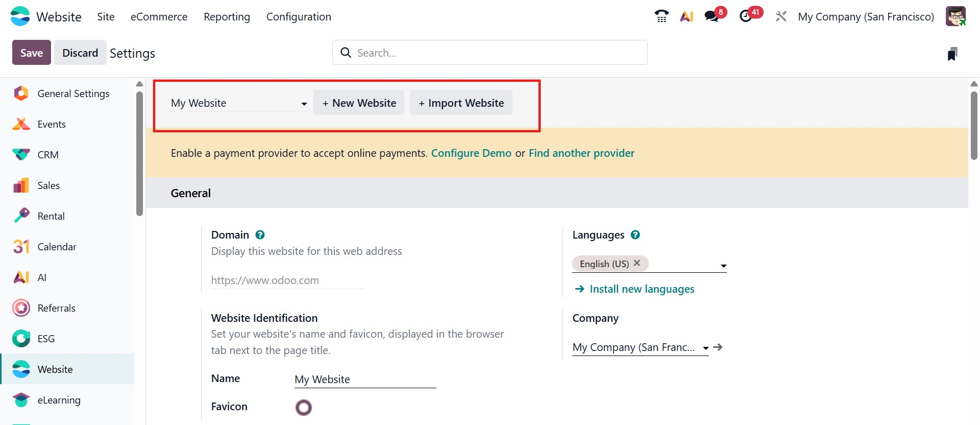Click the Save button
This screenshot has width=980, height=425.
coord(32,53)
